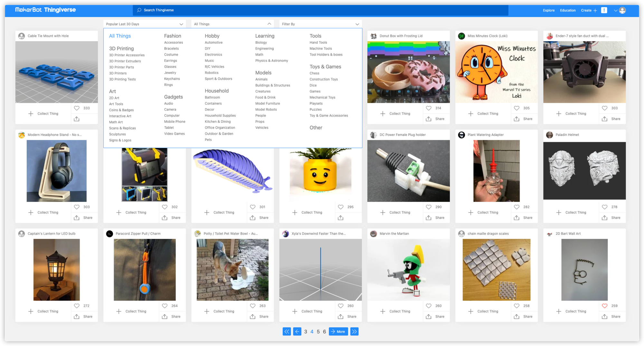
Task: Open the Popular Last 30 Days dropdown
Action: point(144,24)
